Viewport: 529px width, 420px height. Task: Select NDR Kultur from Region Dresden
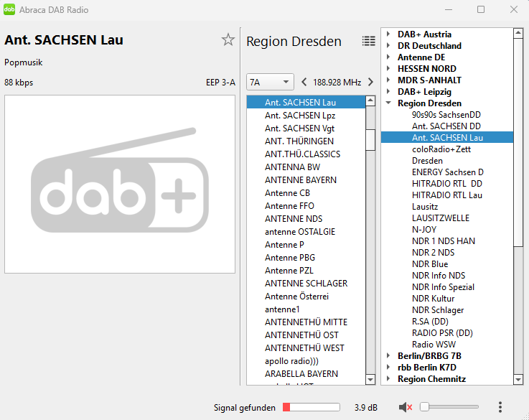pos(433,299)
